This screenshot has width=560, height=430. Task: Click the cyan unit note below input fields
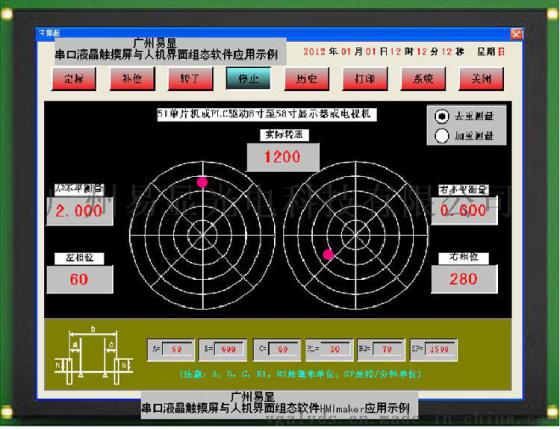[x=300, y=374]
